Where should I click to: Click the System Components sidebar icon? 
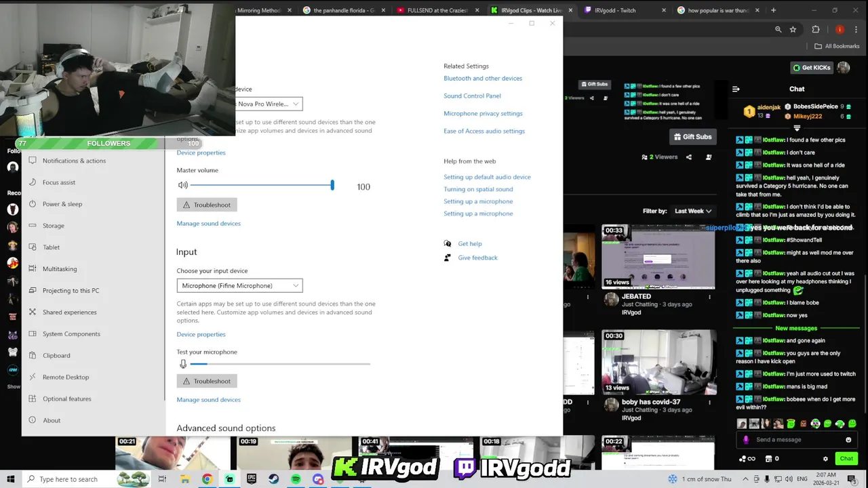[x=33, y=334]
